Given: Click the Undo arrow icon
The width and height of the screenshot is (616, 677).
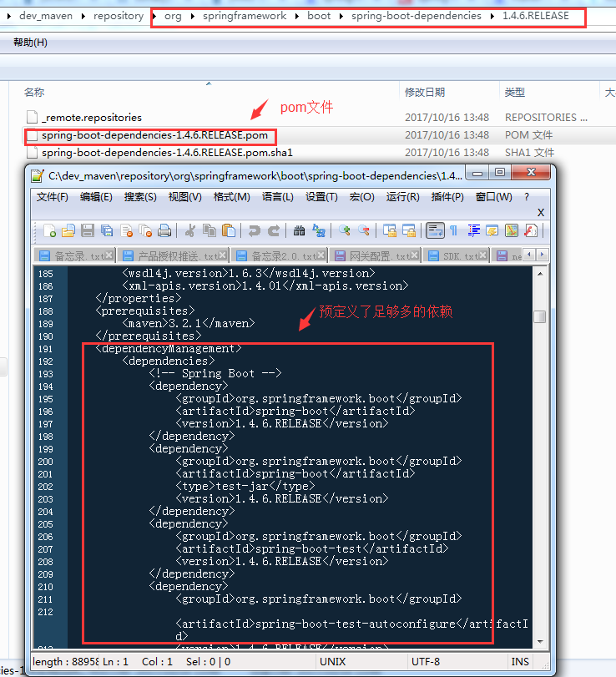Looking at the screenshot, I should coord(255,231).
